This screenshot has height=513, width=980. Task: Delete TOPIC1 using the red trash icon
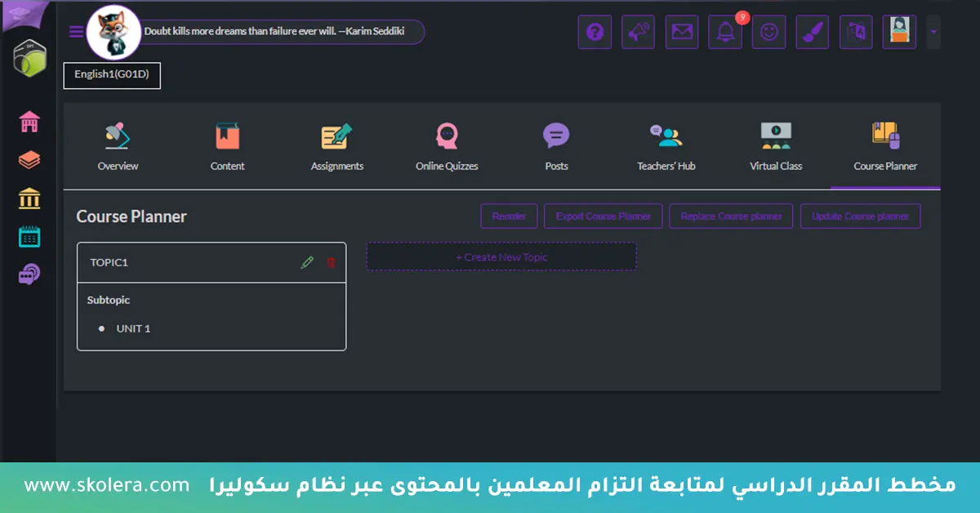pos(331,261)
